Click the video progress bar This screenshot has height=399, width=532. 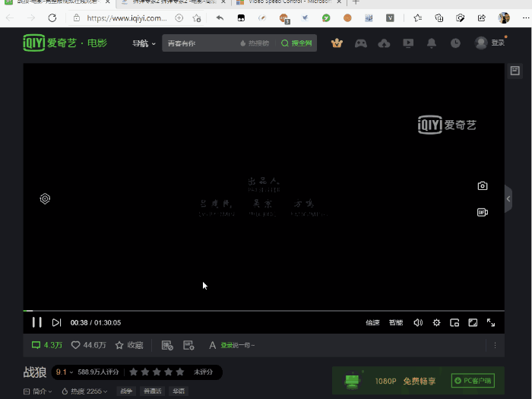click(x=264, y=310)
